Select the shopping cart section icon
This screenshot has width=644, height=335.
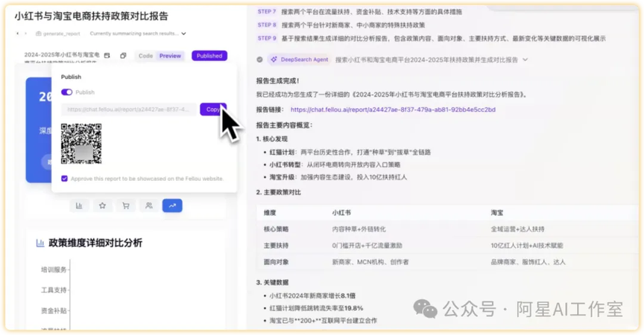[x=126, y=205]
